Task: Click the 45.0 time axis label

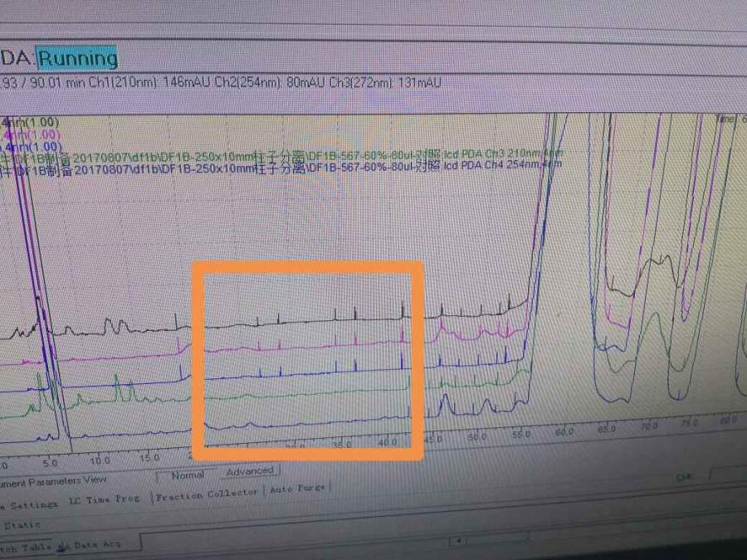Action: click(432, 439)
